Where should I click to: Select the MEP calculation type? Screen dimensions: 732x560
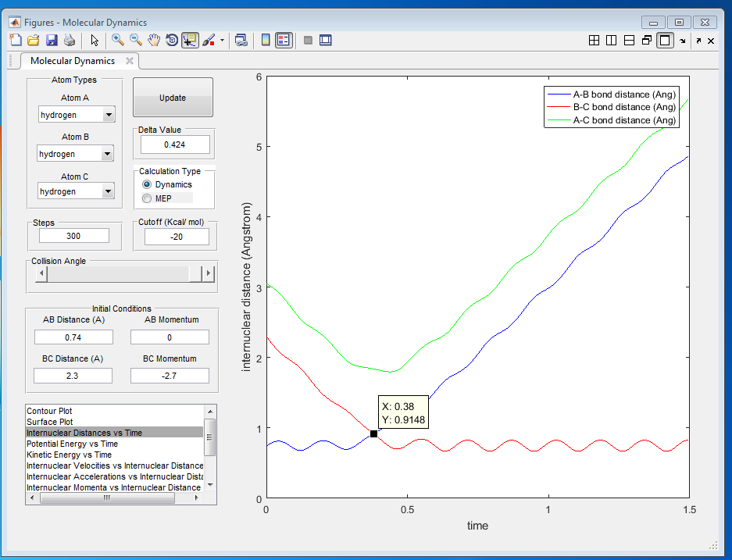coord(147,198)
